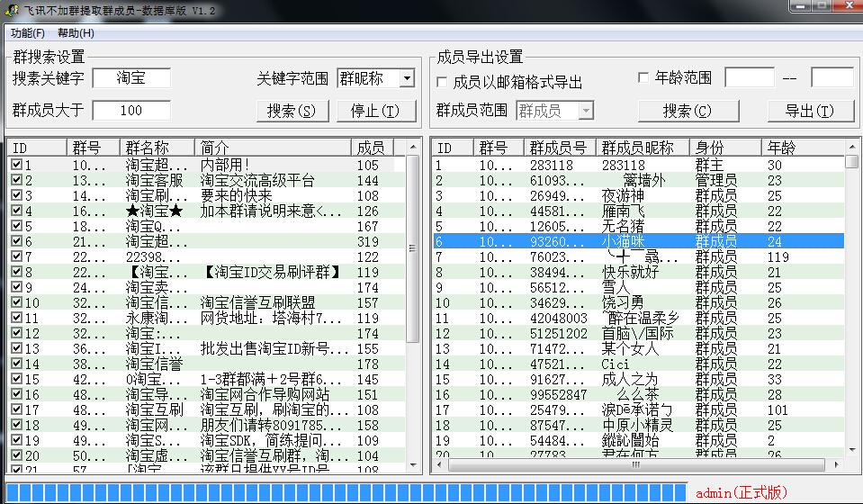Viewport: 863px width, 504px height.
Task: Click the 导出(T) export button
Action: [809, 111]
